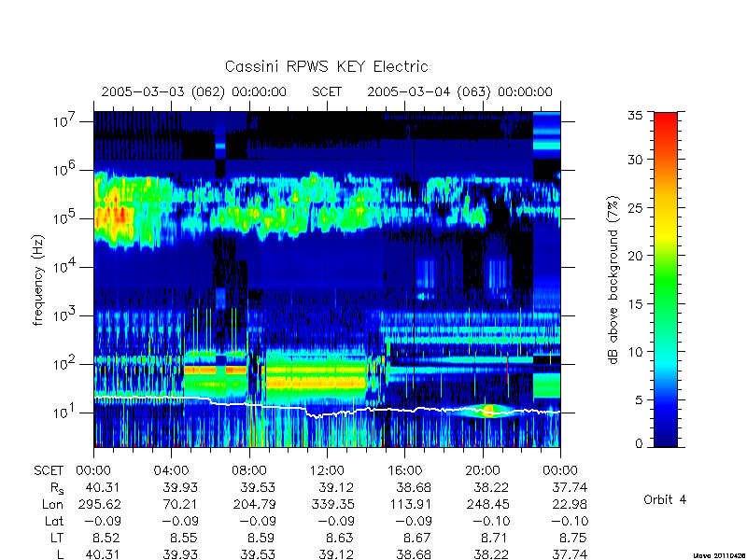747x560 pixels.
Task: Click the value 37.74 in the L row
Action: [x=570, y=554]
